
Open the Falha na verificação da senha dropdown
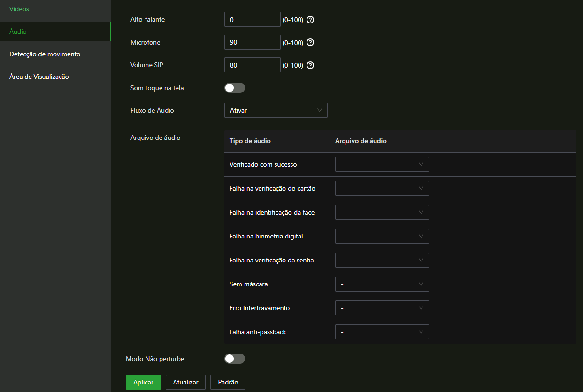coord(382,260)
